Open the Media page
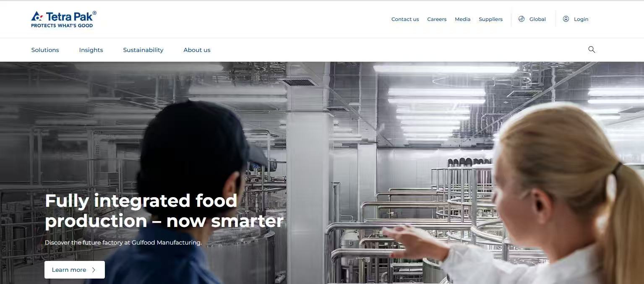The width and height of the screenshot is (644, 284). [462, 19]
